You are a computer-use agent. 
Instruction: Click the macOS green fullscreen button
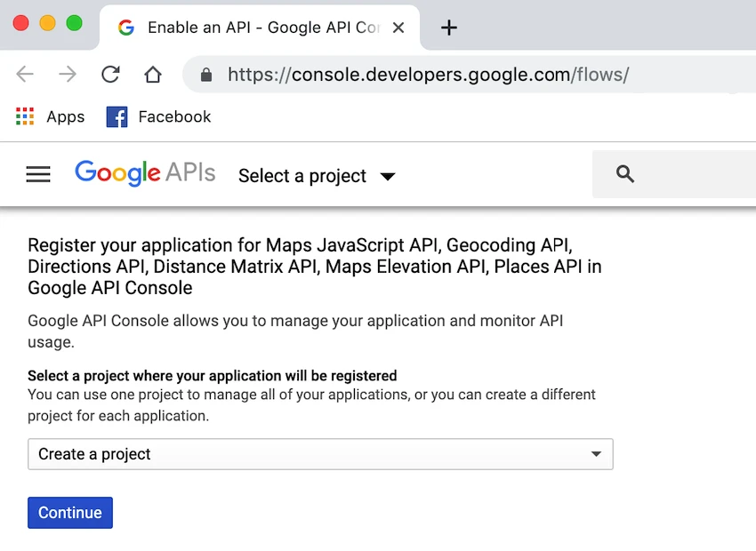click(74, 23)
